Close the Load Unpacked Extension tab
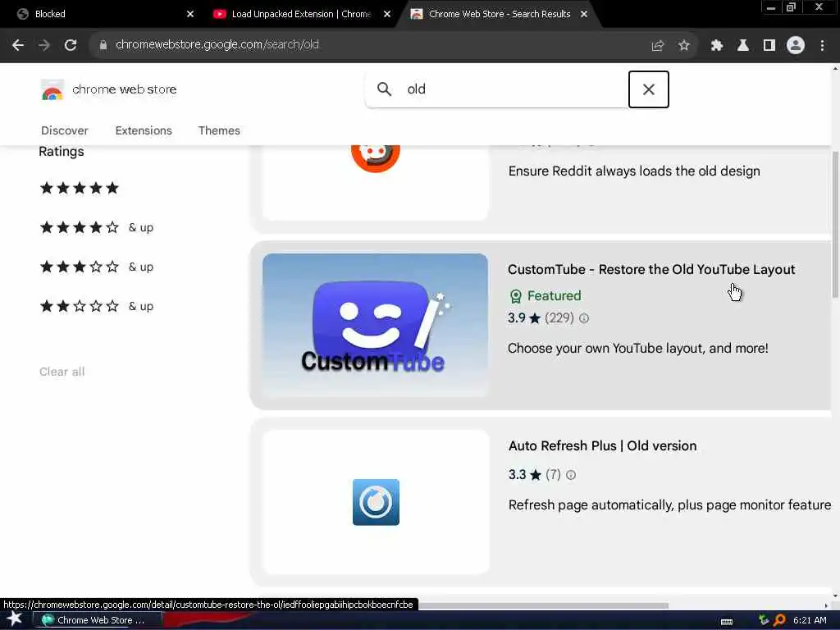The height and width of the screenshot is (630, 840). tap(387, 14)
